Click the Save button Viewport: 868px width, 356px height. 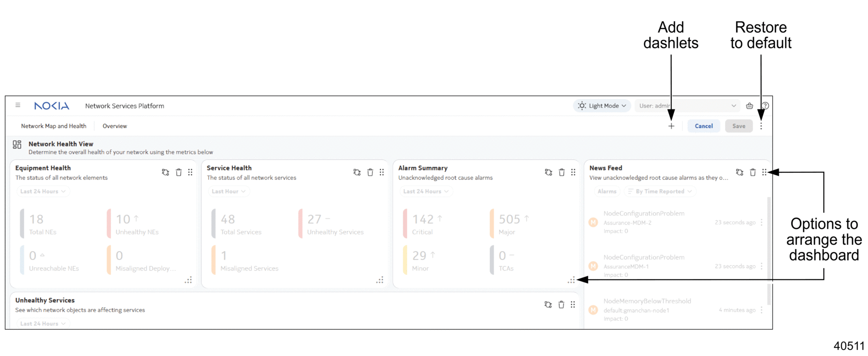click(x=738, y=126)
